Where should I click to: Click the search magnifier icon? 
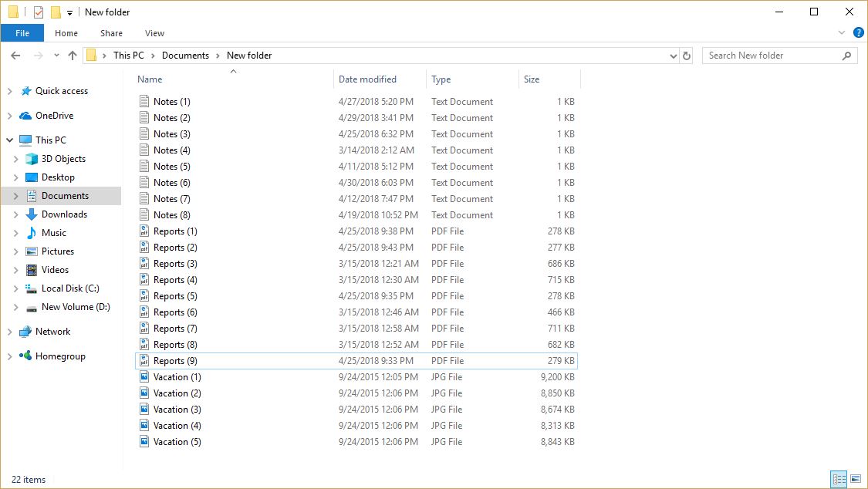click(846, 55)
